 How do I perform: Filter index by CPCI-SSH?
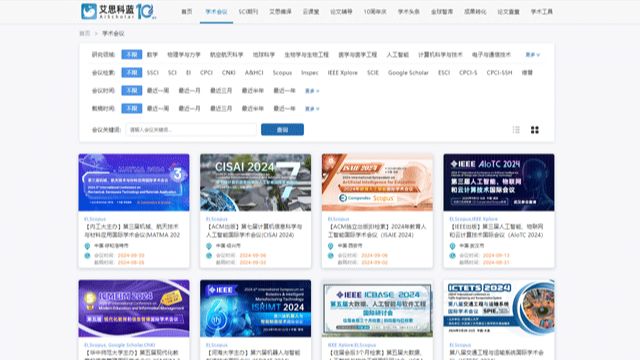(x=499, y=73)
